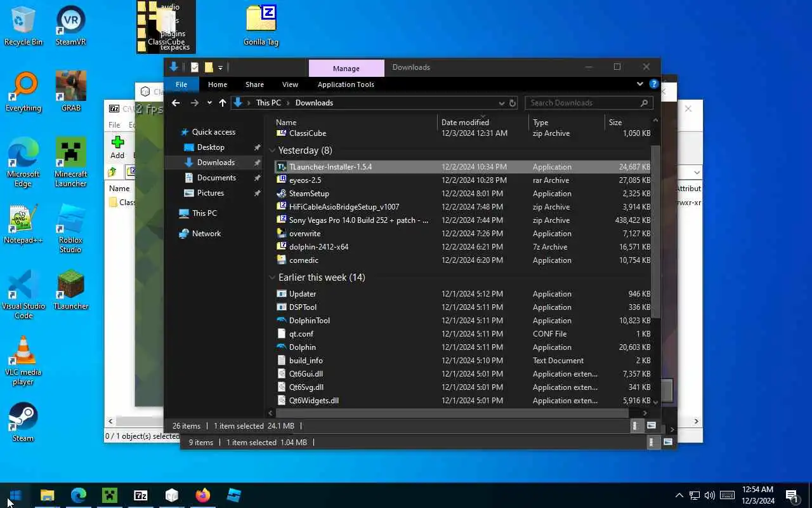Open the TLauncher desktop icon
Screen dimensions: 812x508
pos(70,290)
